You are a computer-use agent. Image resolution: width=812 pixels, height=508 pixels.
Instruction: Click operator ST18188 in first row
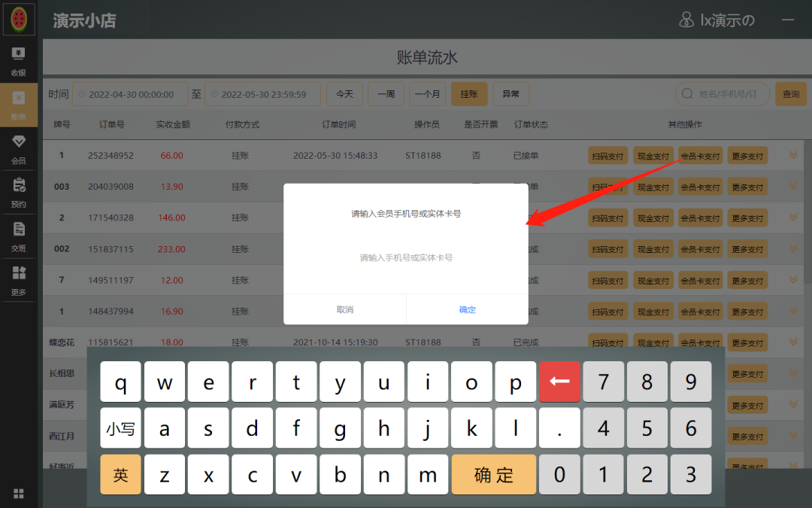point(423,156)
